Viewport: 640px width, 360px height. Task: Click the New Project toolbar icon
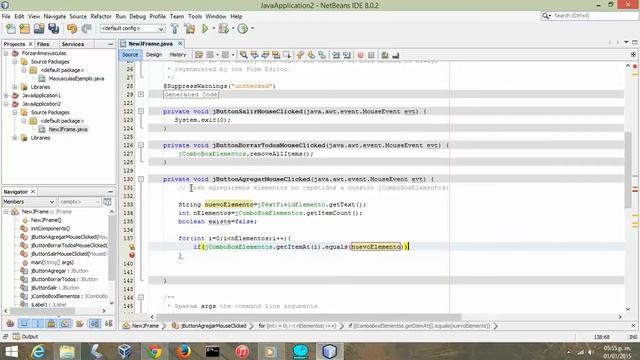(x=25, y=29)
